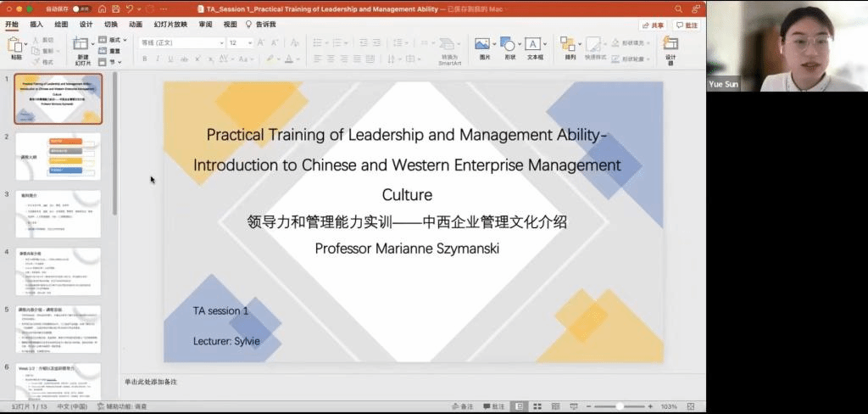Open the Designer (设计器) pane
The width and height of the screenshot is (868, 414).
tap(670, 47)
